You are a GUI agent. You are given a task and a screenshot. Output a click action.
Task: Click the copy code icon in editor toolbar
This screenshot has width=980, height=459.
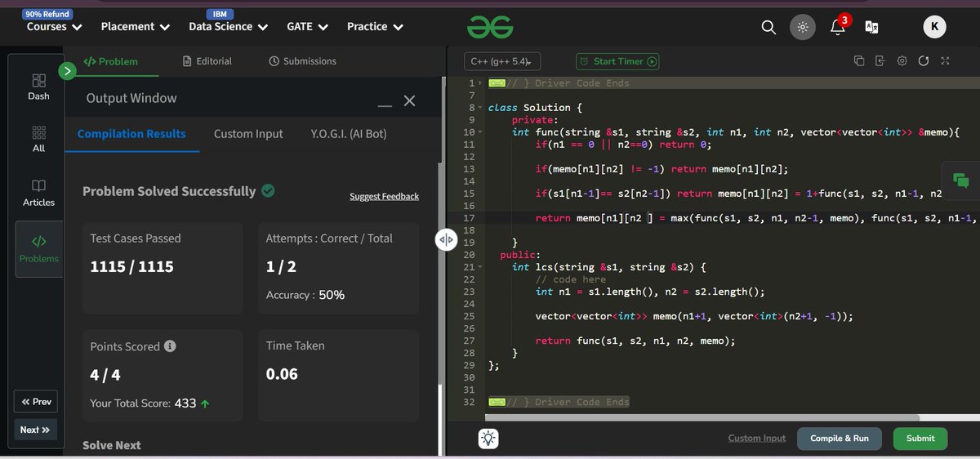point(858,60)
